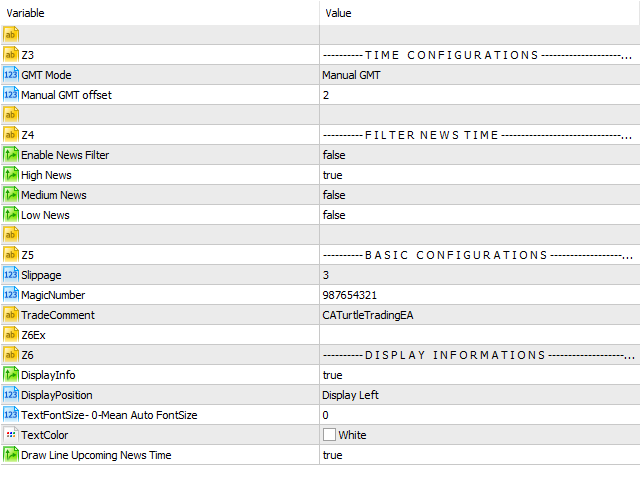
Task: Click the White color swatch for TextColor
Action: pos(329,435)
